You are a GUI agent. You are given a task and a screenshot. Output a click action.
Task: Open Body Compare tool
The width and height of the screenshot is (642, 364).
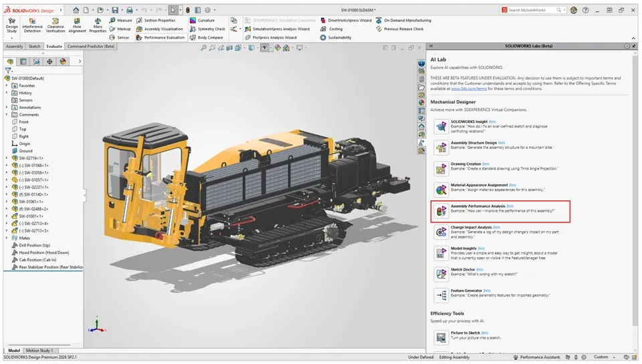(207, 37)
